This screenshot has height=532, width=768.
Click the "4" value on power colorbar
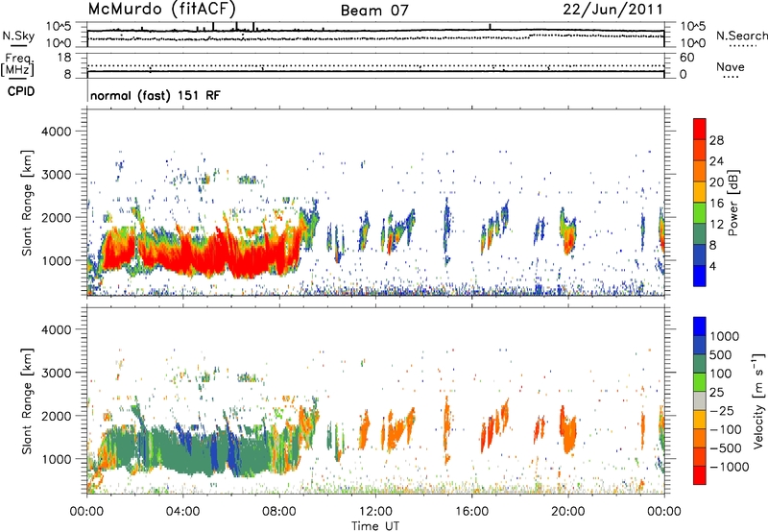coord(712,266)
